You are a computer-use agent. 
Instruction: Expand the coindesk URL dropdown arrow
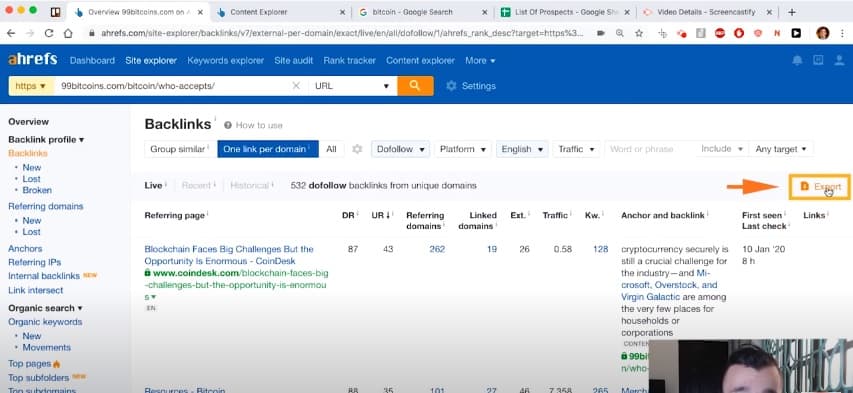click(x=153, y=297)
